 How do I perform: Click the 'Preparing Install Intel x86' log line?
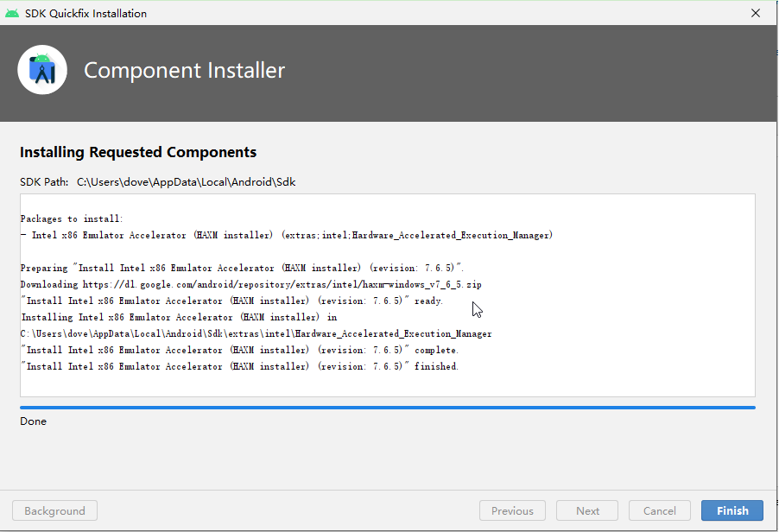point(242,268)
